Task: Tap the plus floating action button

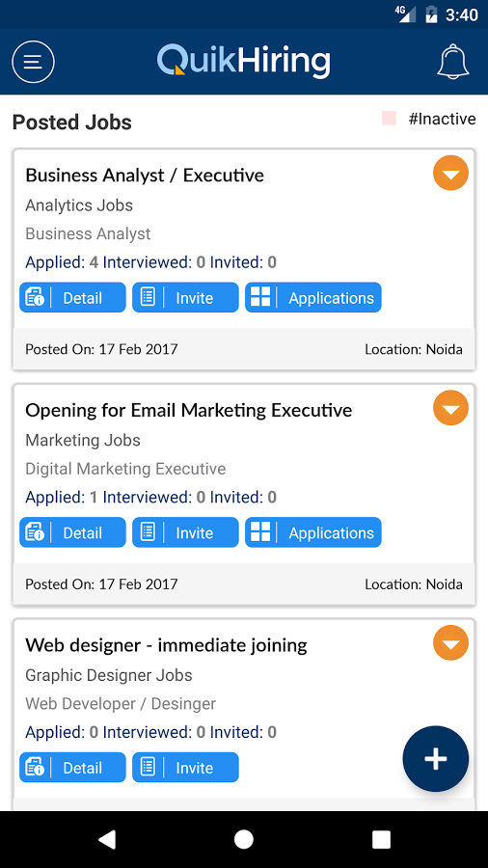Action: 435,759
